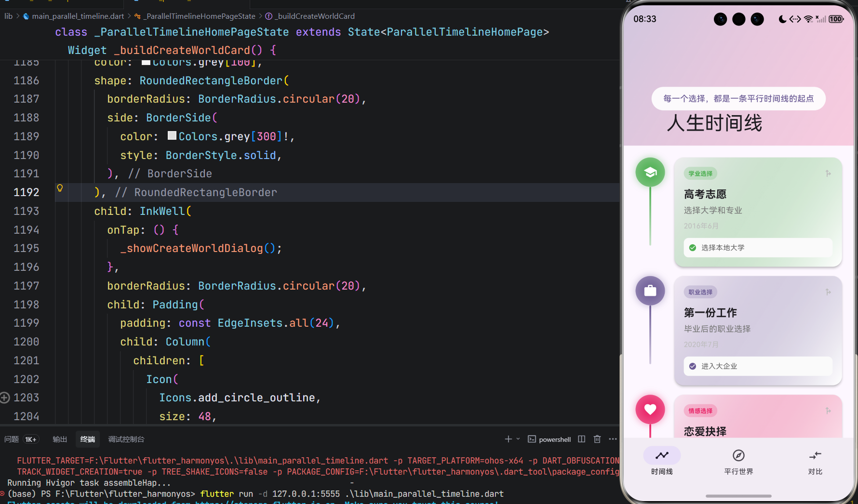
Task: Click line number 1192 in gutter
Action: click(27, 192)
